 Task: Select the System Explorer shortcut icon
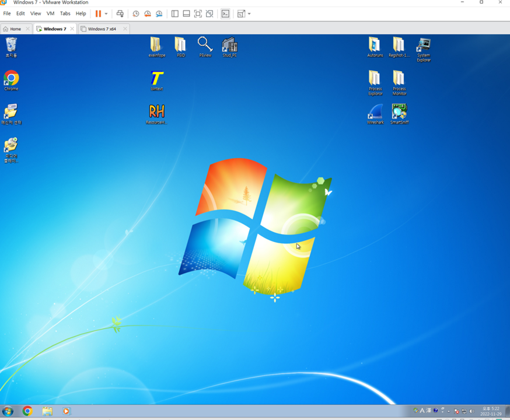coord(424,50)
